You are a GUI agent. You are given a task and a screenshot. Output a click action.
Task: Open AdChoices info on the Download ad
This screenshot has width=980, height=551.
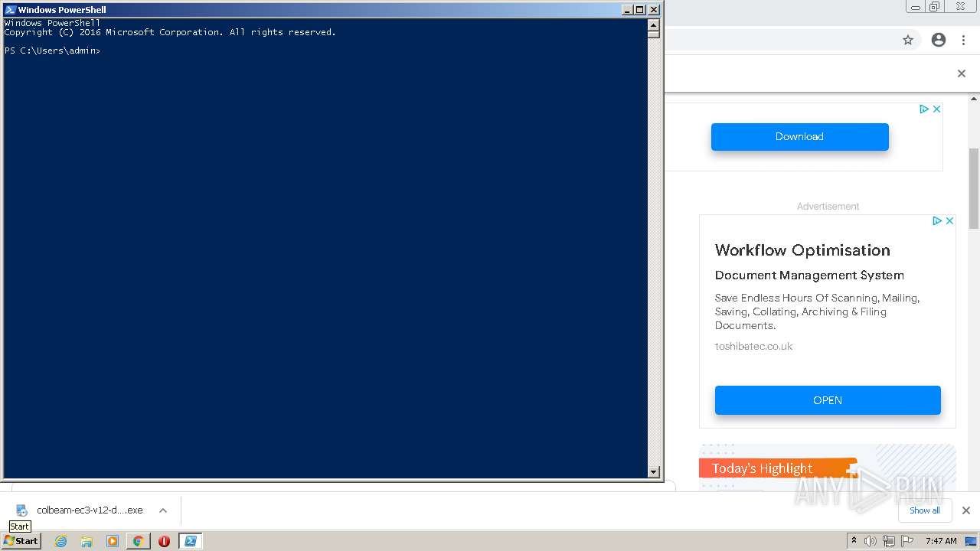924,109
